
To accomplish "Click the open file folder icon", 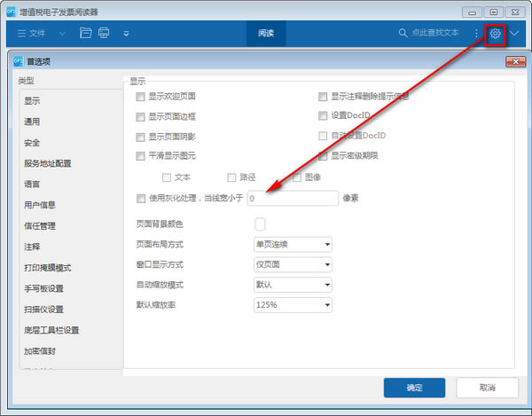I will point(85,33).
